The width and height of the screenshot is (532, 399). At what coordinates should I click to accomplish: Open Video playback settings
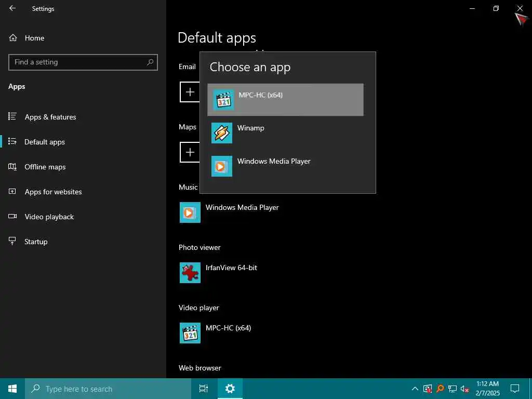[x=83, y=217]
